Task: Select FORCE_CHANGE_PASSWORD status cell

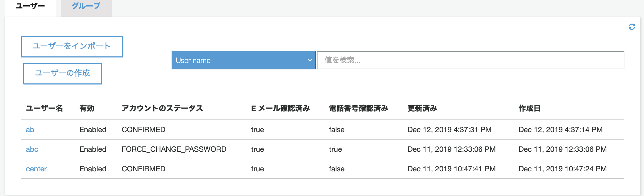Action: [174, 149]
